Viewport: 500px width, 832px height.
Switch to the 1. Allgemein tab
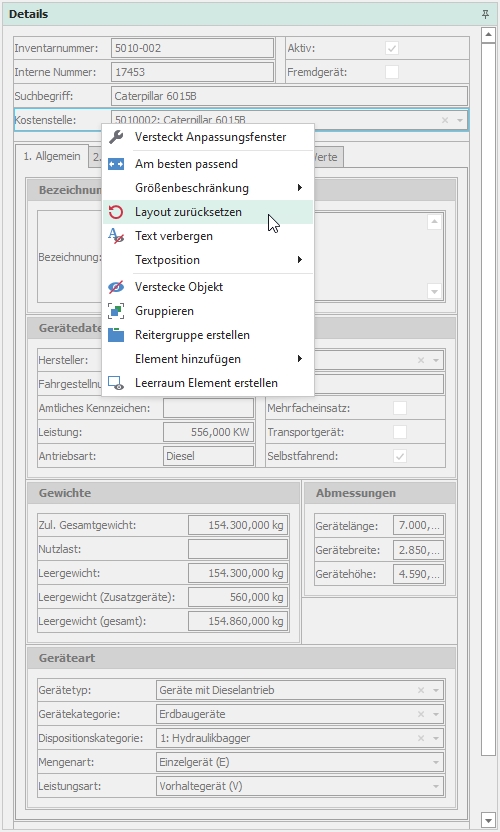tap(51, 156)
